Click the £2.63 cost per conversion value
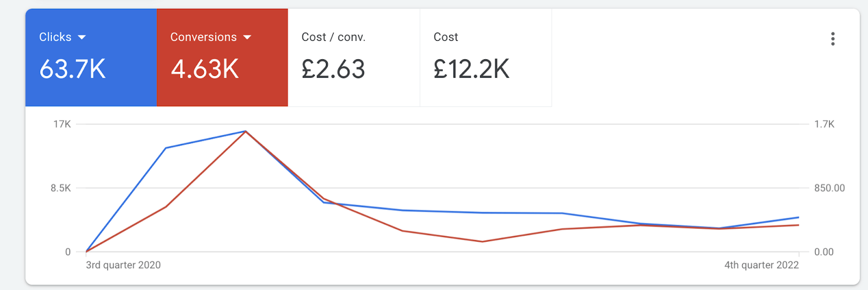 [333, 70]
